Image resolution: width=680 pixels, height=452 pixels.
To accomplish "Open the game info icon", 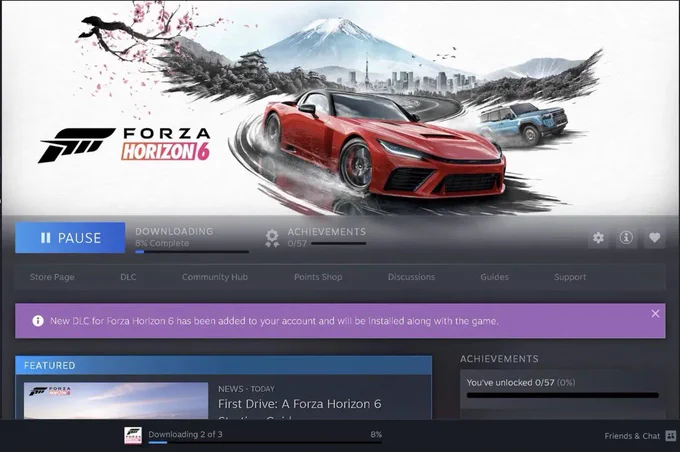I will (x=626, y=238).
